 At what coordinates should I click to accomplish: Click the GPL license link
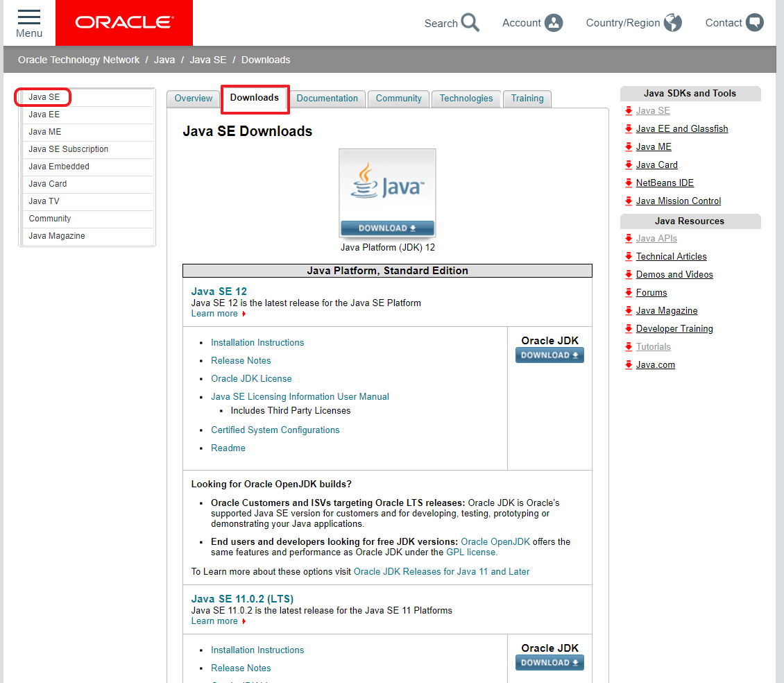click(x=472, y=553)
